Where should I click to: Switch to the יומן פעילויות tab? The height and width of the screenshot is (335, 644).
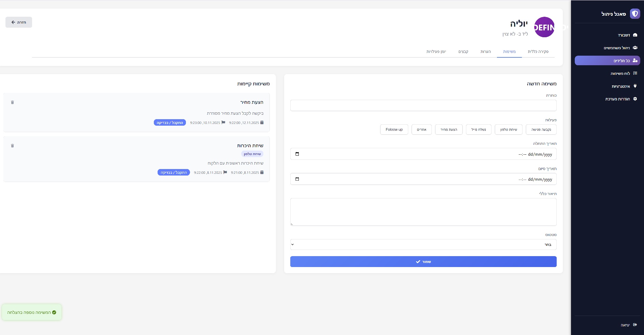436,52
